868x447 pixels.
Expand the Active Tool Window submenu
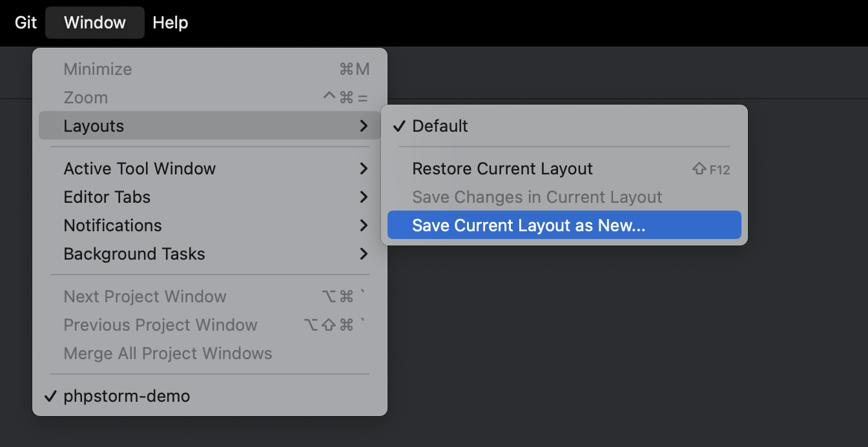(x=139, y=169)
